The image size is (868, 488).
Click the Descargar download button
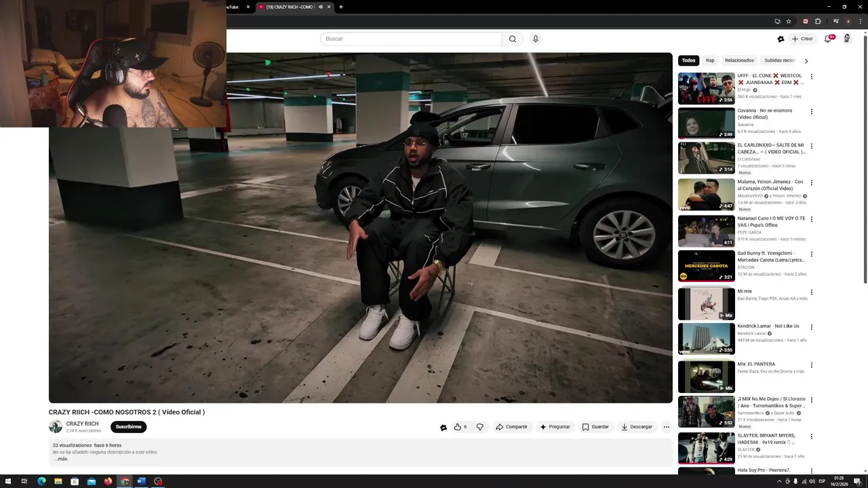coord(637,427)
